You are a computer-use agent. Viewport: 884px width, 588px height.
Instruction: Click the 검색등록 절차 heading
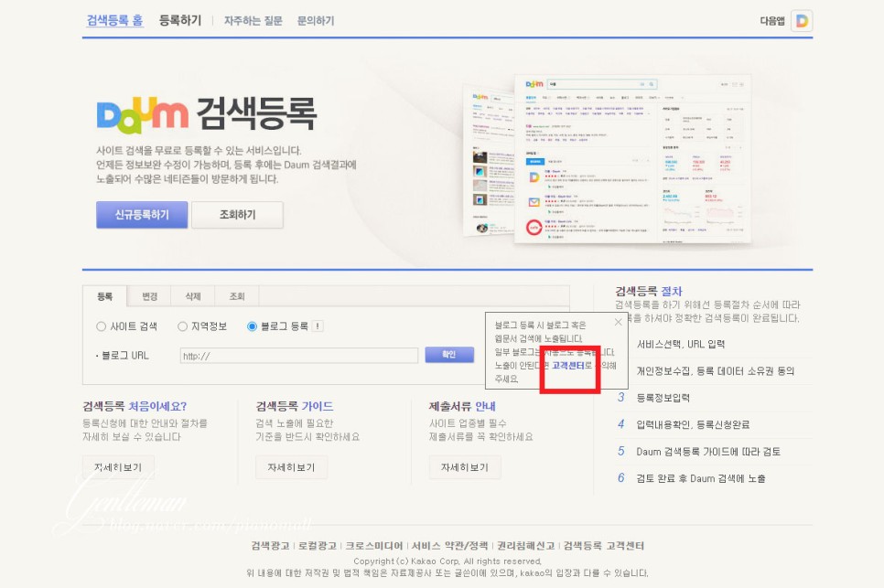click(648, 291)
